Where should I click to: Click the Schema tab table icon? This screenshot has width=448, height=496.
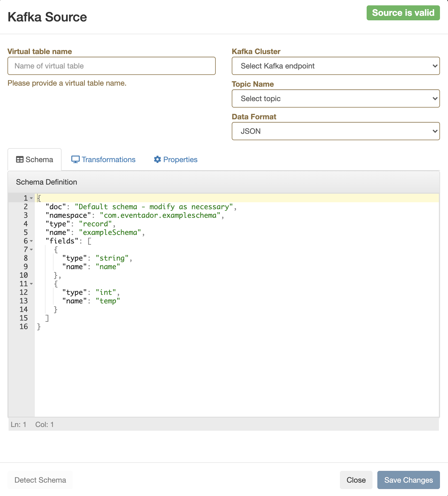(20, 159)
